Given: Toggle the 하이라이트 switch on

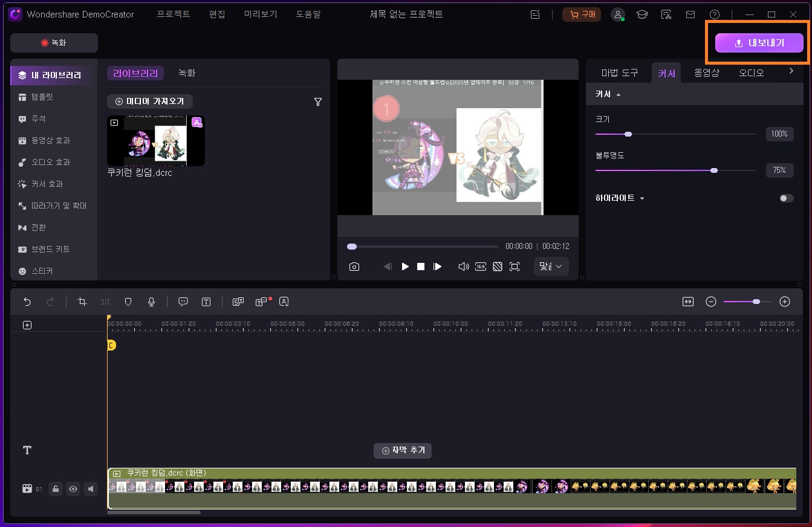Looking at the screenshot, I should point(786,198).
